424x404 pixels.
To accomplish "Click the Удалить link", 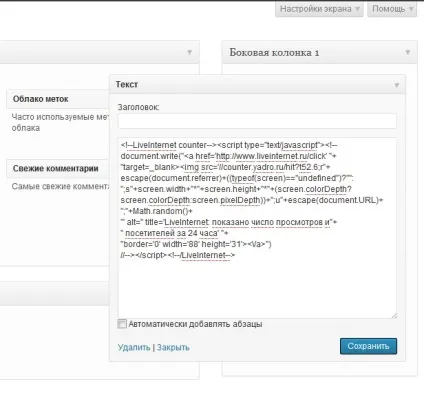I will [134, 347].
